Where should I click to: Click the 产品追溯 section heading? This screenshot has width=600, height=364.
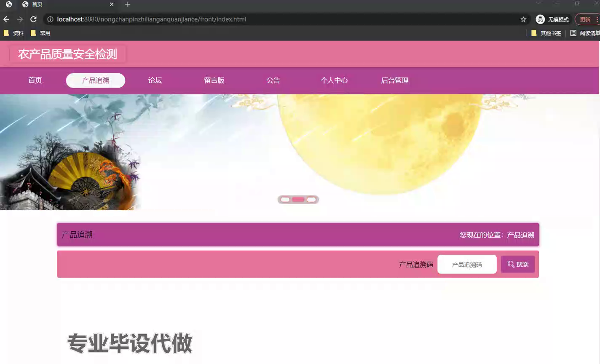[x=77, y=235]
